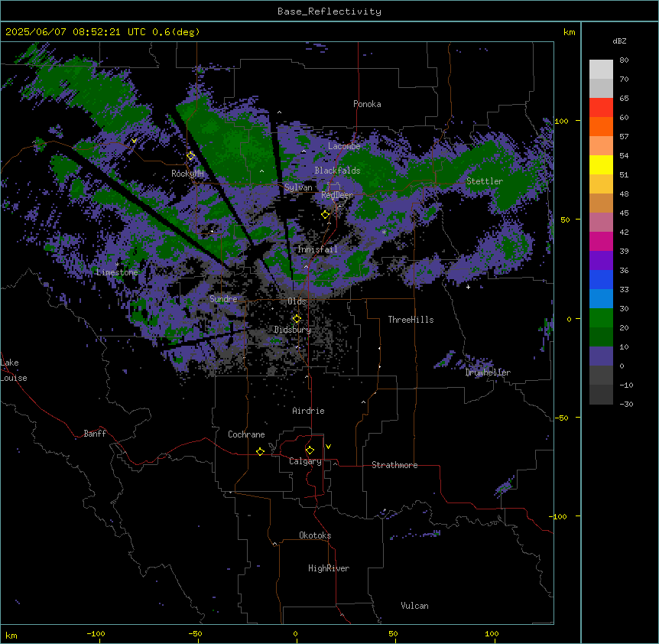Click the red 65 dBZ legend swatch
The width and height of the screenshot is (659, 644).
click(601, 107)
